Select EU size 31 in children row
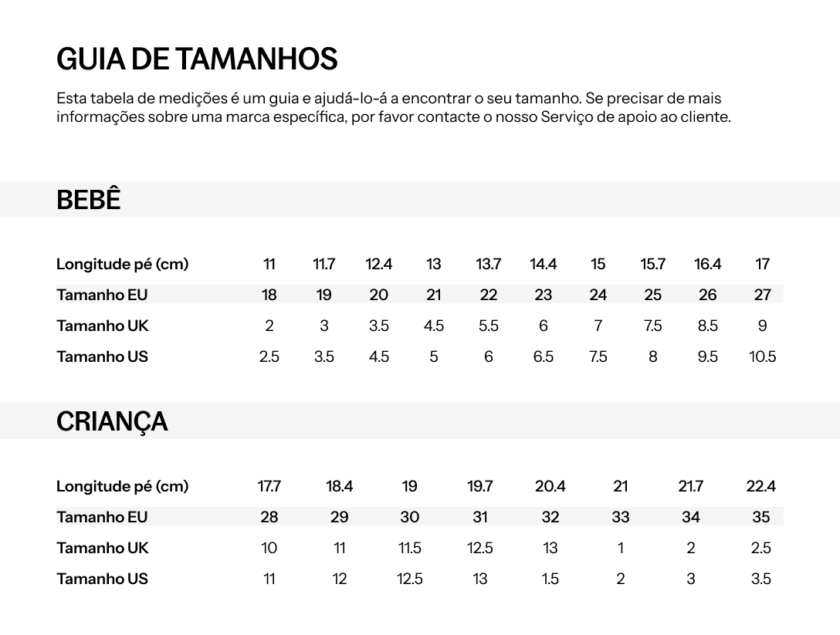840x635 pixels. [480, 517]
